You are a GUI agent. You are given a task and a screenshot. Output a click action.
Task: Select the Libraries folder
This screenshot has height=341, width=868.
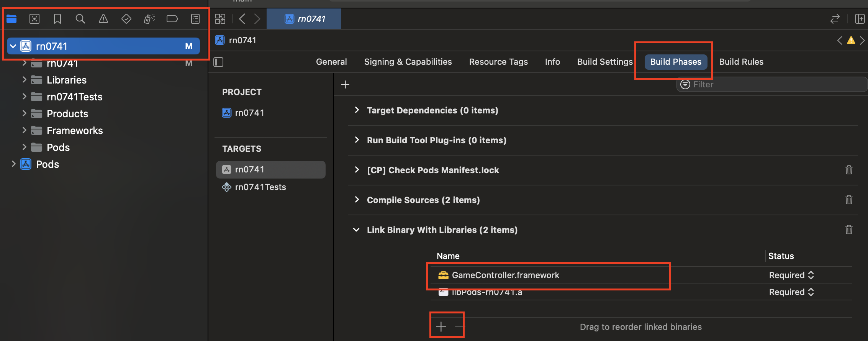click(67, 80)
